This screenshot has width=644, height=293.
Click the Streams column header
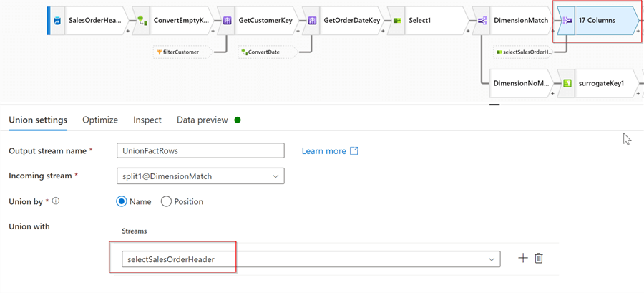coord(135,231)
